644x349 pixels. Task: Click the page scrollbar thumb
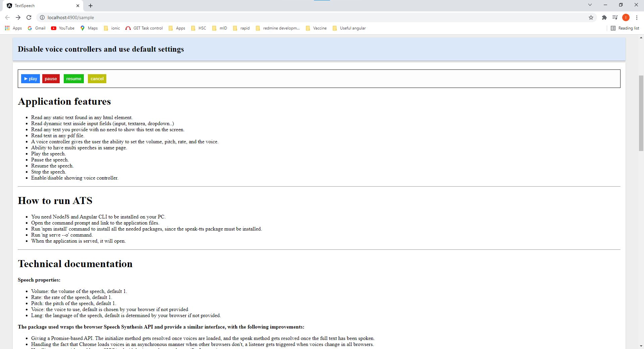point(641,113)
